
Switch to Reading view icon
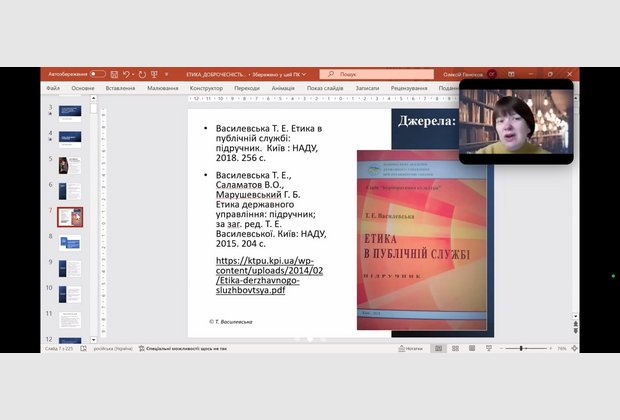pos(472,348)
